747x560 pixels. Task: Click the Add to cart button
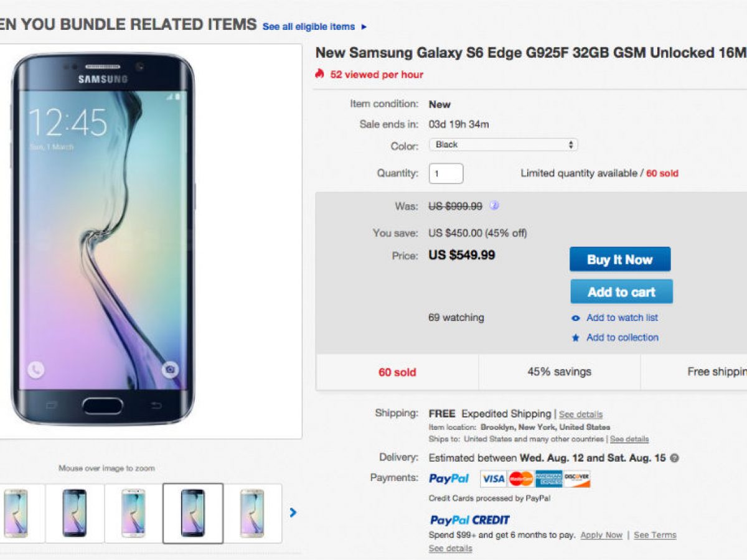tap(621, 292)
